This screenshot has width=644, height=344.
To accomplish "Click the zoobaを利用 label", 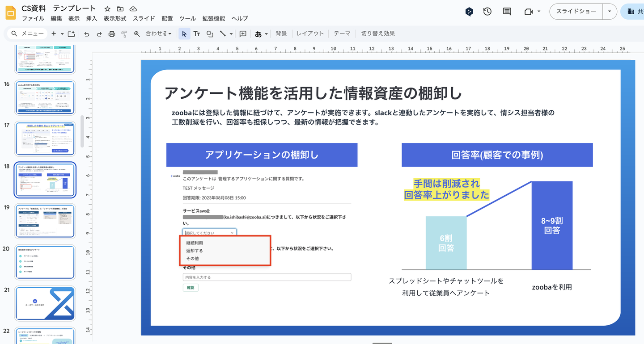I will [x=552, y=287].
